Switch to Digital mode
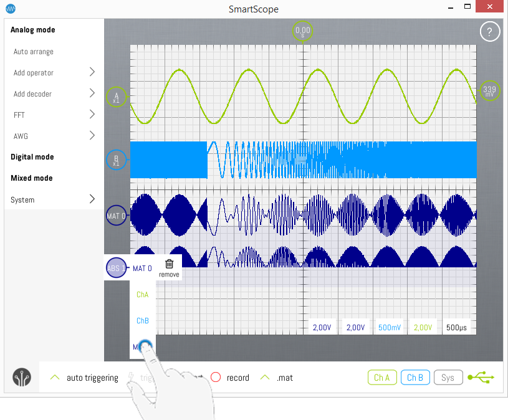Image resolution: width=508 pixels, height=420 pixels. pyautogui.click(x=32, y=157)
